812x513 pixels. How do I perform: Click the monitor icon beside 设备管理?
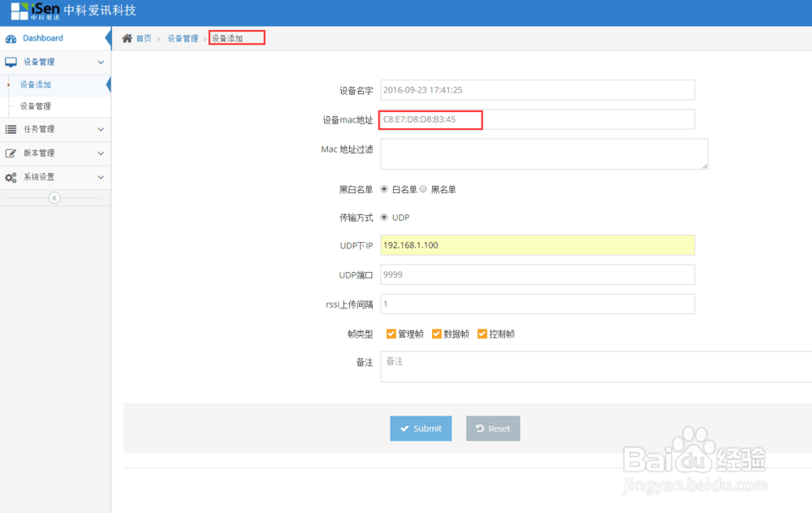pos(11,62)
